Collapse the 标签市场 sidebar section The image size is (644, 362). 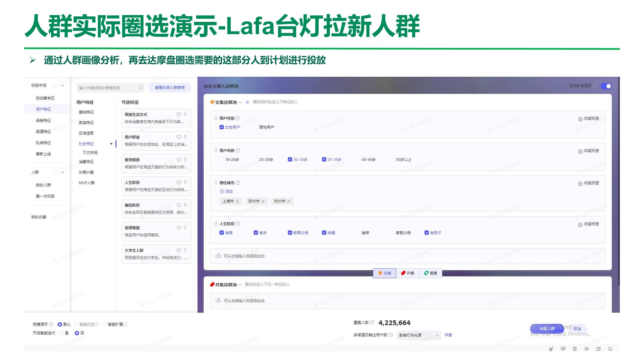tap(62, 85)
